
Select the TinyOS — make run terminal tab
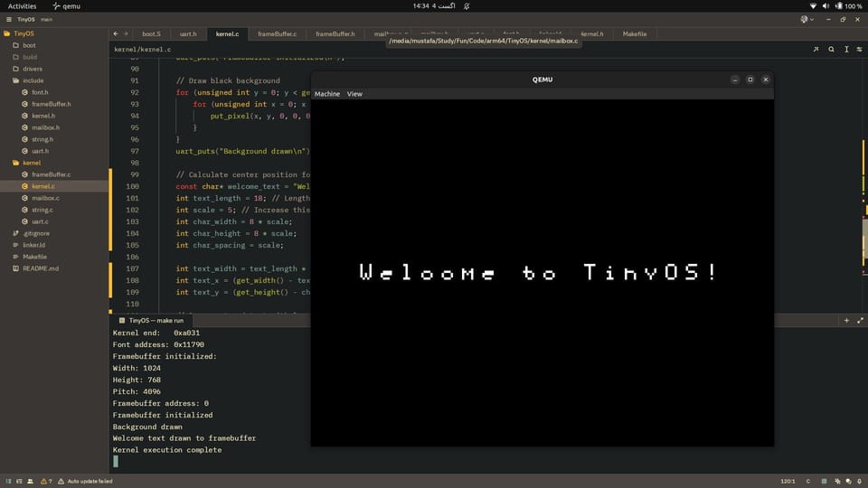coord(151,320)
